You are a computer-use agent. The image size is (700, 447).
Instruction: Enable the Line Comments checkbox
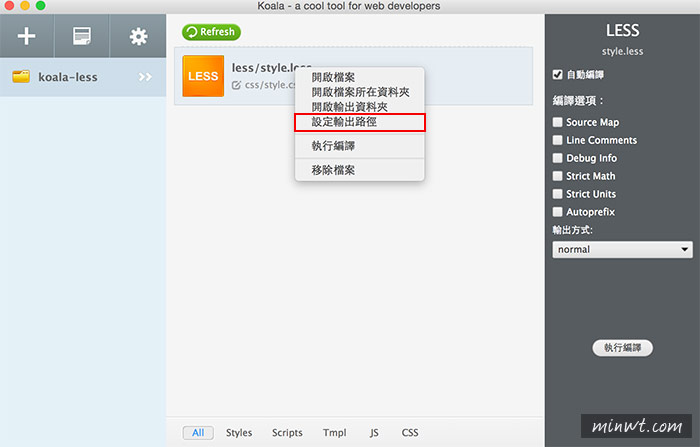click(x=557, y=140)
